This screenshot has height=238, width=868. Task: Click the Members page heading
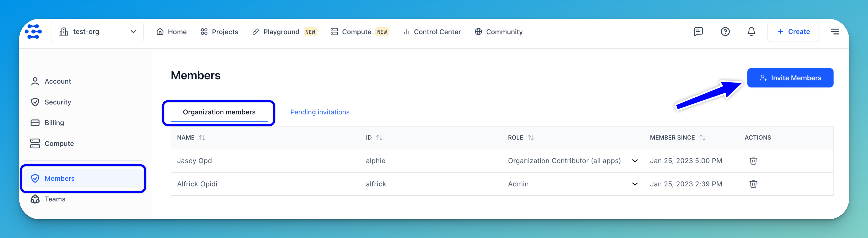tap(195, 75)
